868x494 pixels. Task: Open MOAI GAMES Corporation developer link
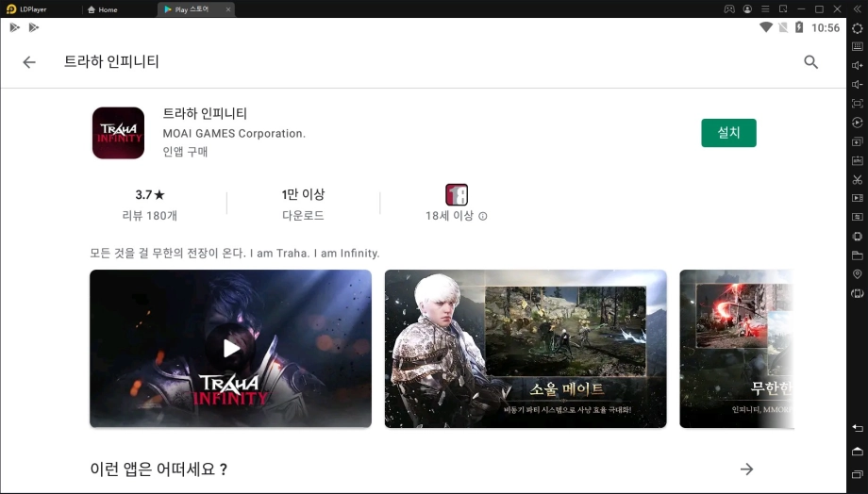[234, 133]
